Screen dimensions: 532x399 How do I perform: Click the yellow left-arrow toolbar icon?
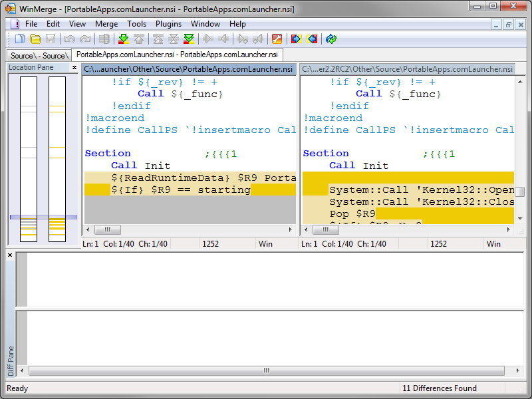pos(312,39)
